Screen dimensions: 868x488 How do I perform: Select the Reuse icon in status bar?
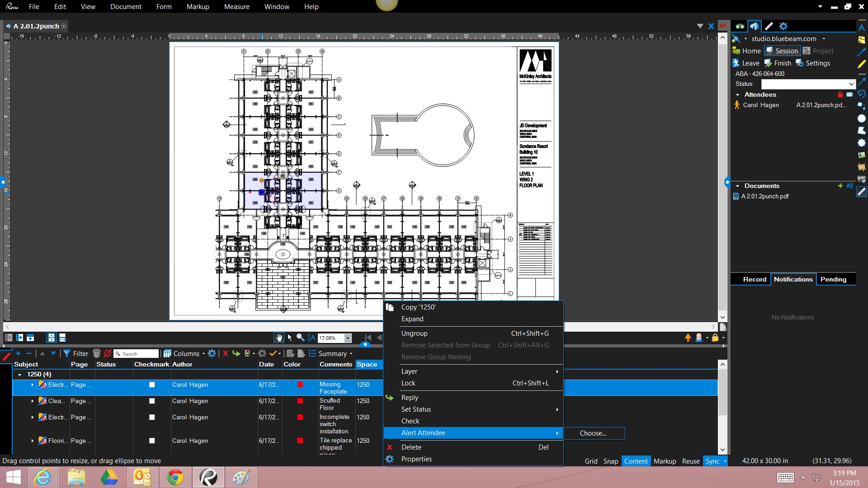[689, 460]
